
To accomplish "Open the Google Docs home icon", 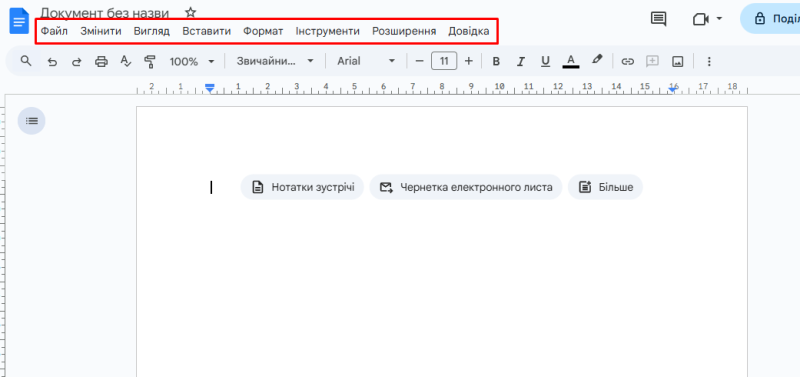I will (19, 21).
